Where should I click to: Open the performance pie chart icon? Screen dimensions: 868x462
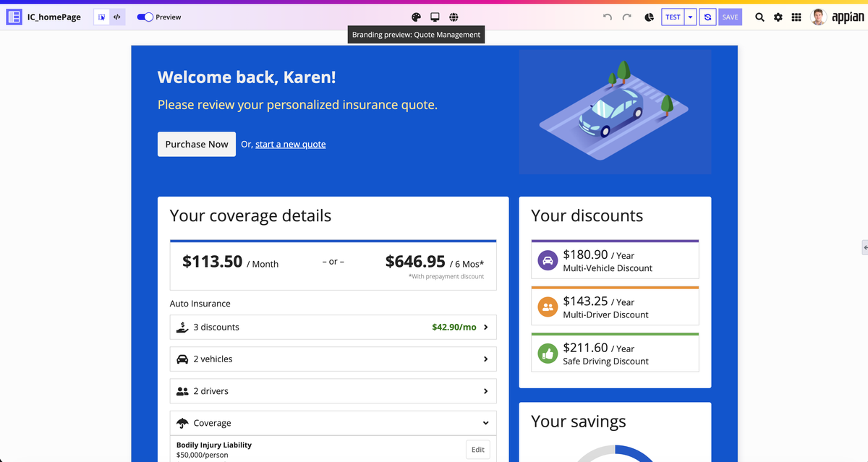[649, 17]
